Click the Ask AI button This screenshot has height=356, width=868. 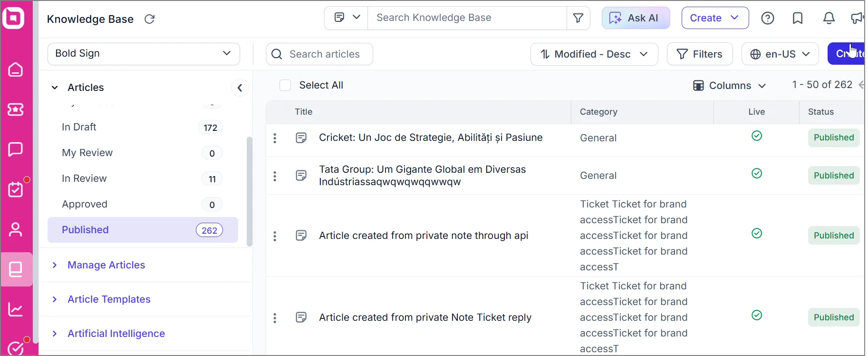(636, 18)
